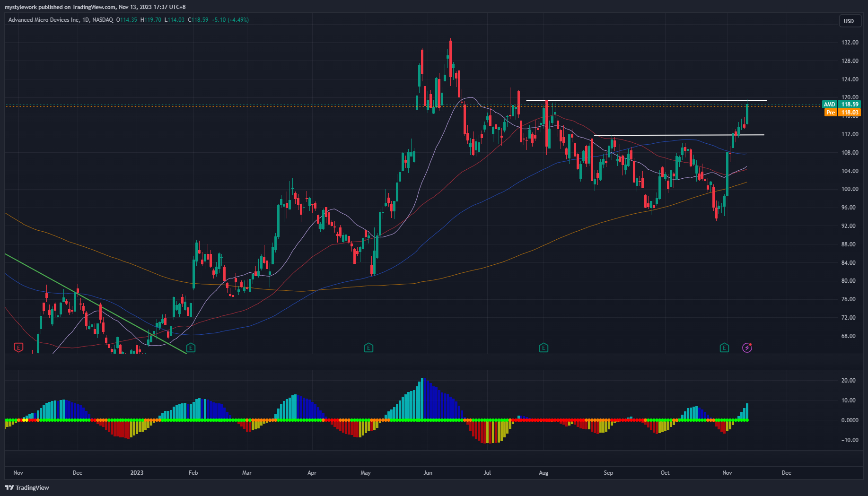The image size is (868, 496).
Task: Click the Dec label at right of time axis
Action: [x=786, y=473]
